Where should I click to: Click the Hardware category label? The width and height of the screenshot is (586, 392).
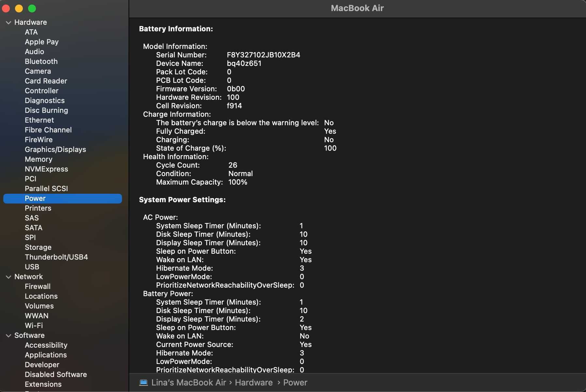click(31, 22)
